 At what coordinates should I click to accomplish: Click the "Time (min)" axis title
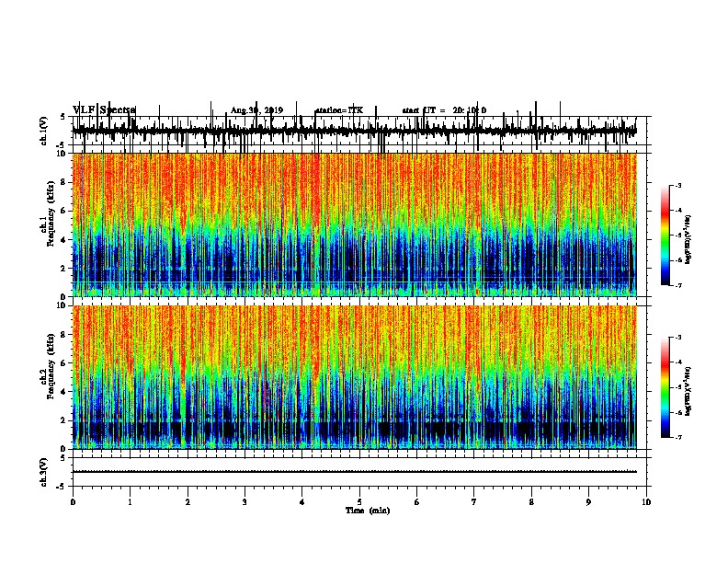click(368, 511)
